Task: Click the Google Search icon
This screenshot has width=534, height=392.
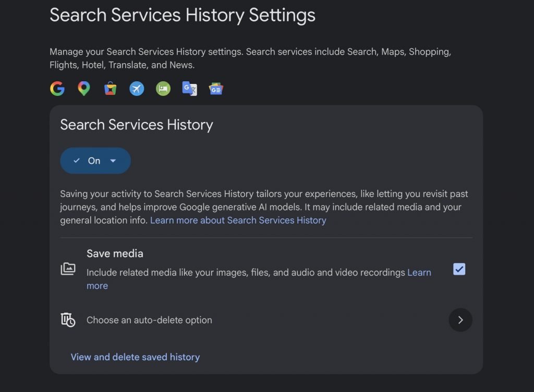Action: tap(57, 89)
